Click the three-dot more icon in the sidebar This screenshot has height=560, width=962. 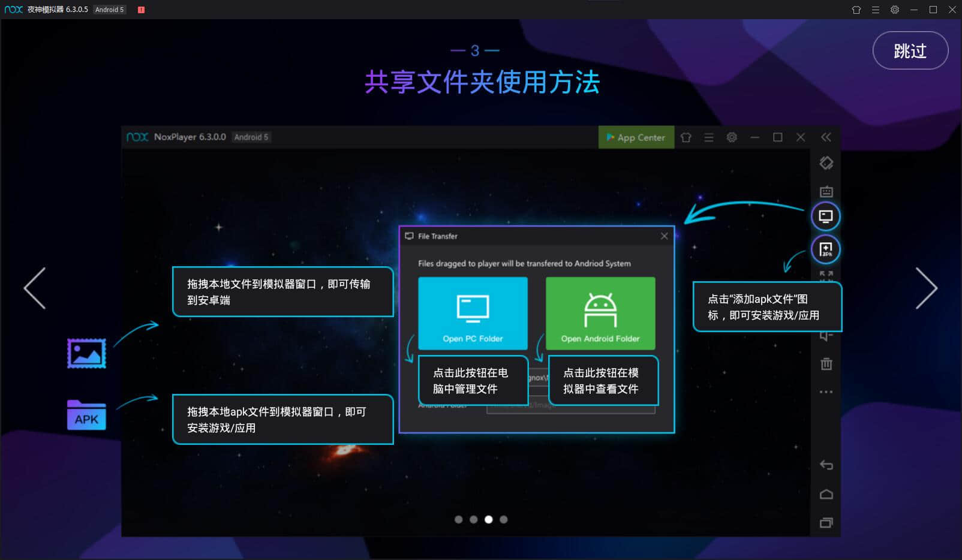coord(826,392)
